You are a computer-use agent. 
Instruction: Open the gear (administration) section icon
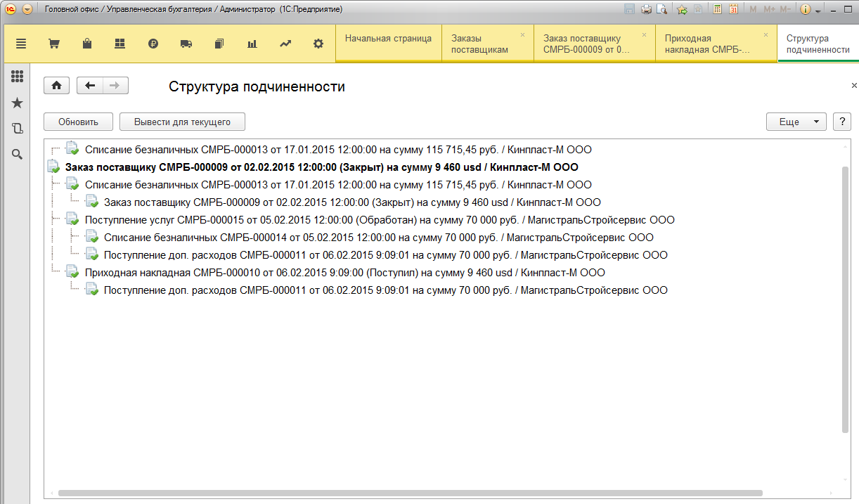pyautogui.click(x=318, y=44)
